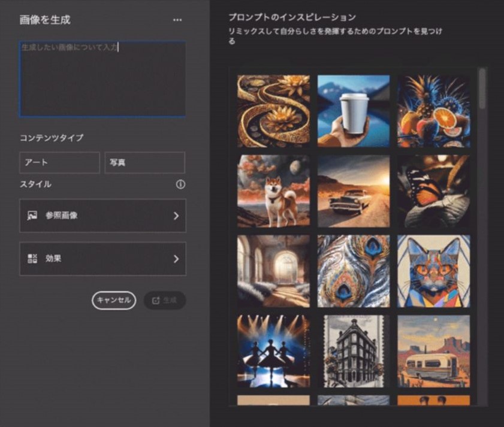The image size is (504, 427).
Task: Click the style info icon
Action: coord(180,184)
